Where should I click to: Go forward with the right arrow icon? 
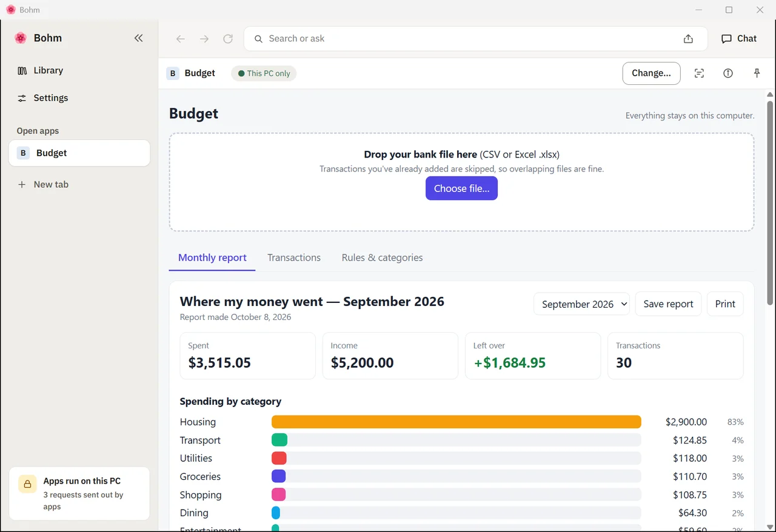(x=204, y=39)
